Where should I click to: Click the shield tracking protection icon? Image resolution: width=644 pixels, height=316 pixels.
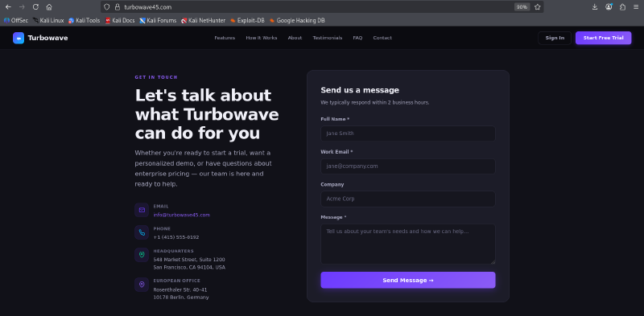(107, 7)
